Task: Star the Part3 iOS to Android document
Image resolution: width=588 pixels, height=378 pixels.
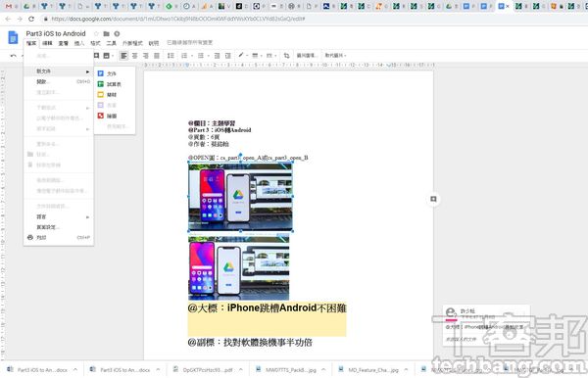Action: click(96, 33)
